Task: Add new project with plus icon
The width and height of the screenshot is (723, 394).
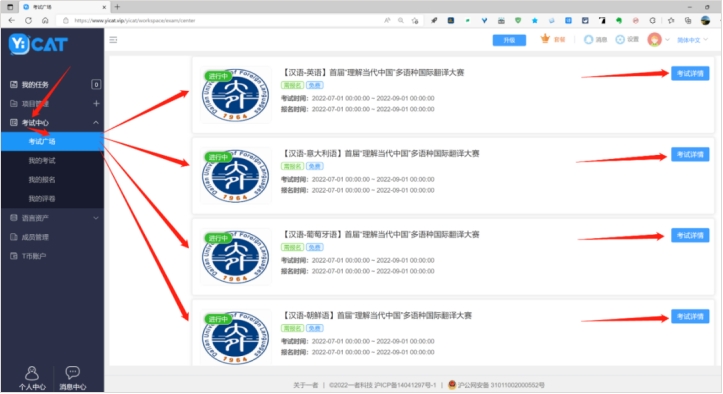Action: tap(96, 103)
